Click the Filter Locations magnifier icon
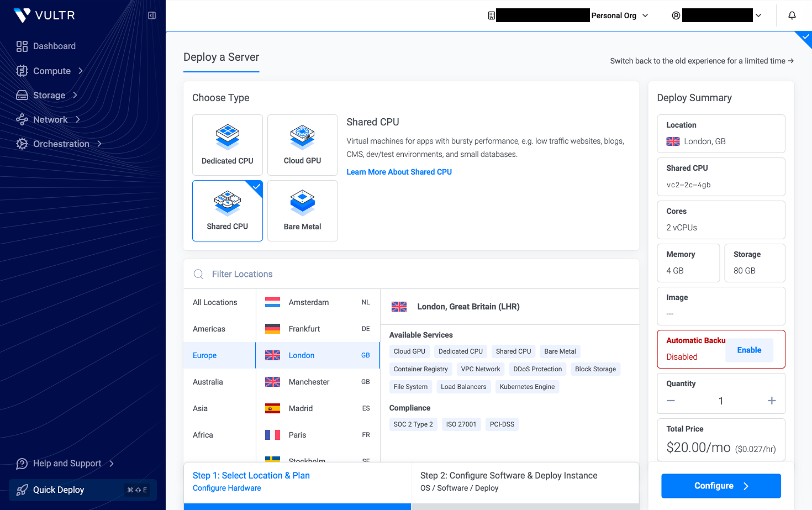The width and height of the screenshot is (812, 510). (x=198, y=274)
